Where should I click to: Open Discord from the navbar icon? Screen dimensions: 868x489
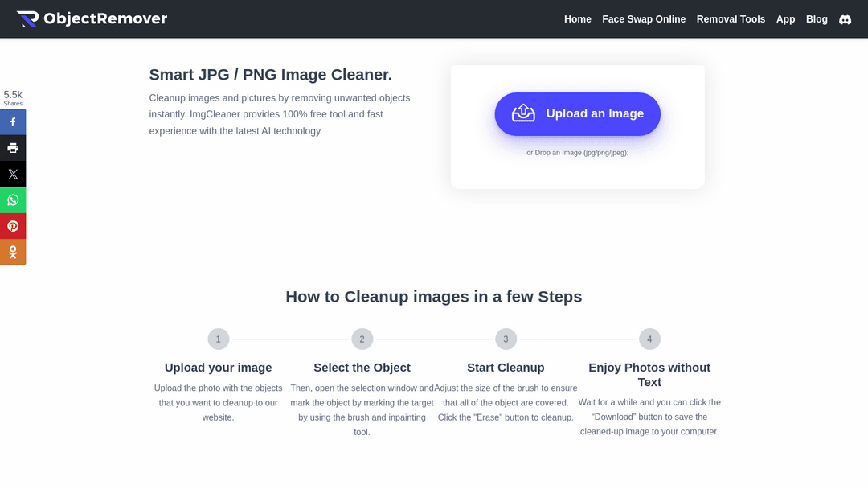[x=845, y=19]
